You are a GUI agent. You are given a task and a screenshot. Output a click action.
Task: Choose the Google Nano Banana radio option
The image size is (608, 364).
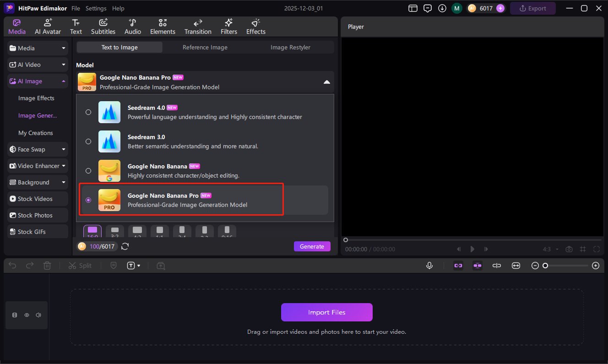coord(88,171)
